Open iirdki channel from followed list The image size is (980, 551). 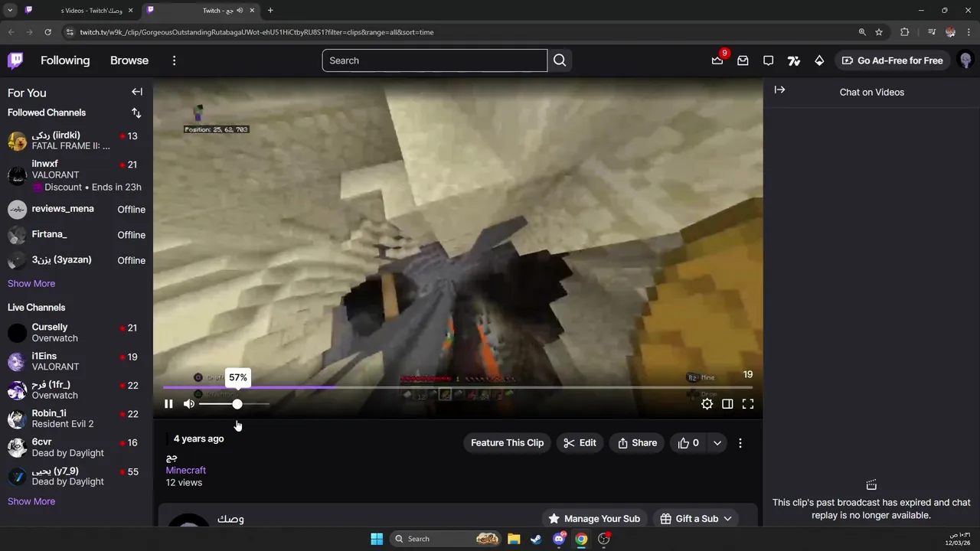tap(77, 141)
